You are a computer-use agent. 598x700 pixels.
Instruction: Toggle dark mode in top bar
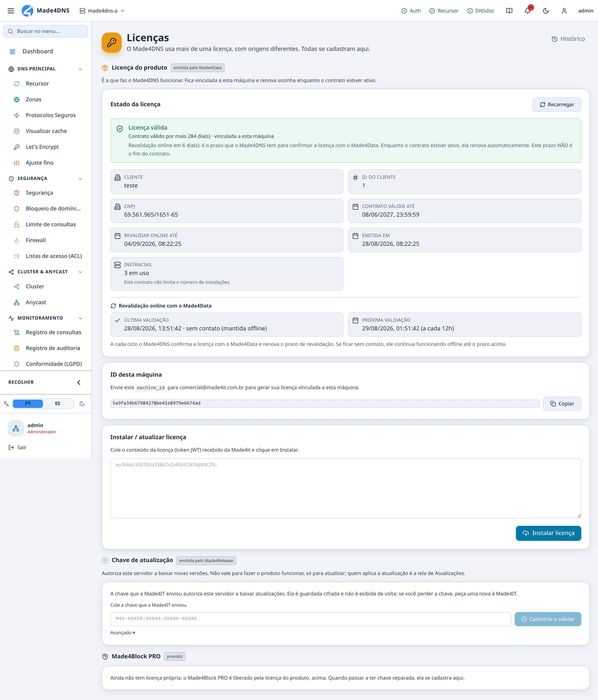click(x=546, y=11)
